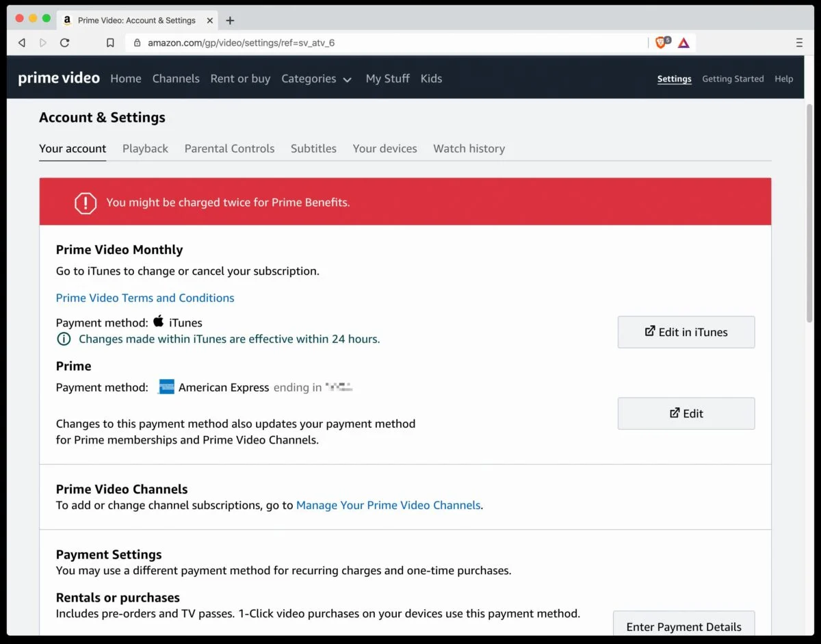
Task: Switch to the Playback tab
Action: pyautogui.click(x=145, y=149)
